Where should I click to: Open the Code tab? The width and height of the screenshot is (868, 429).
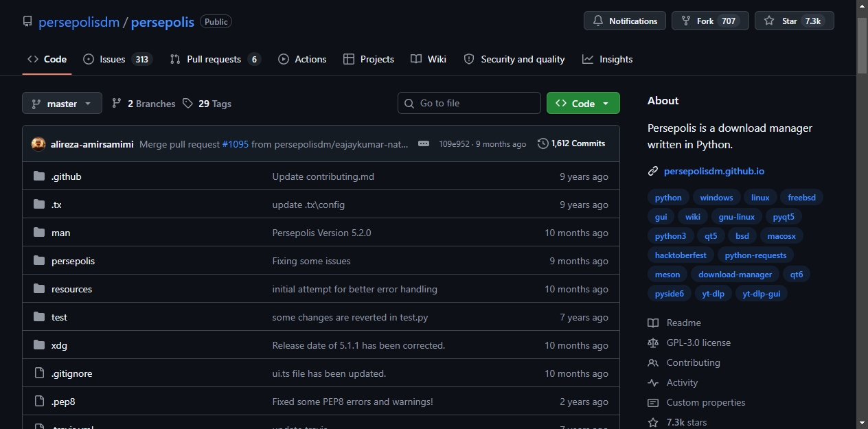point(47,59)
